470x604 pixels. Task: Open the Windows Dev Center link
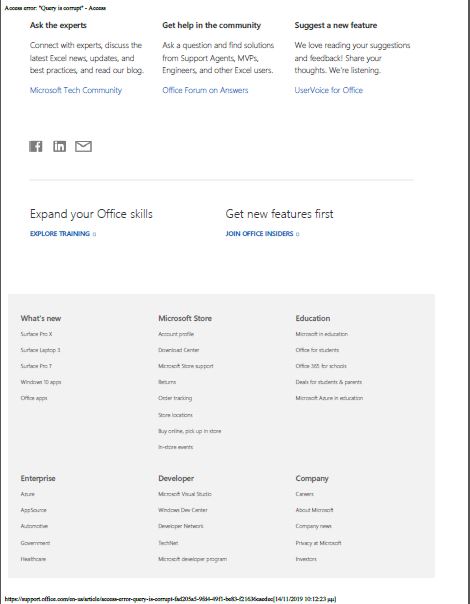pyautogui.click(x=183, y=510)
